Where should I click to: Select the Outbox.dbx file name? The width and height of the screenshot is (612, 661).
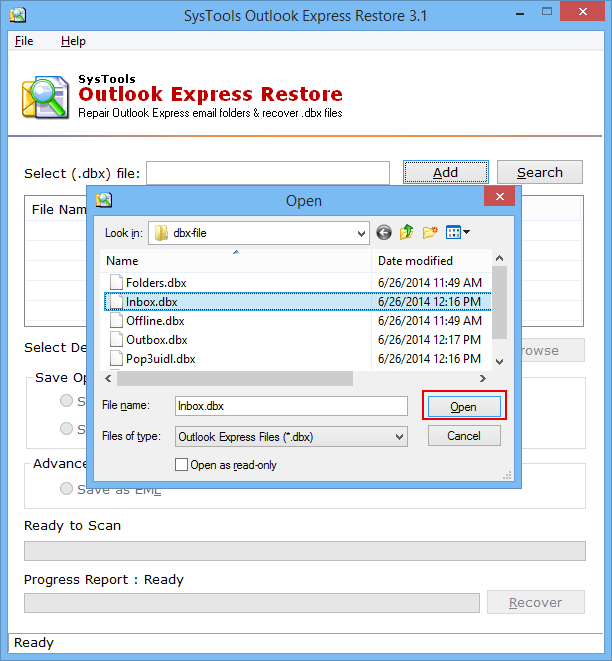156,340
